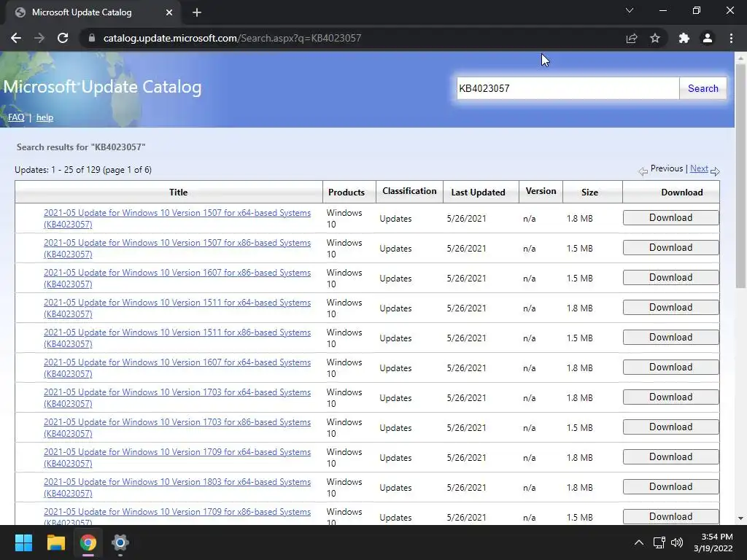Sort by Size column header
This screenshot has height=560, width=747.
(589, 192)
